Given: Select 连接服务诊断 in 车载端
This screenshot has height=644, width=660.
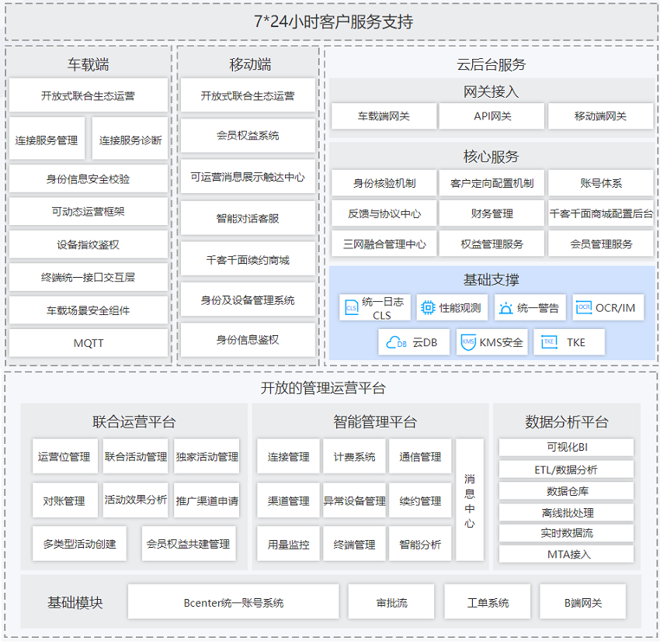Looking at the screenshot, I should pyautogui.click(x=130, y=140).
